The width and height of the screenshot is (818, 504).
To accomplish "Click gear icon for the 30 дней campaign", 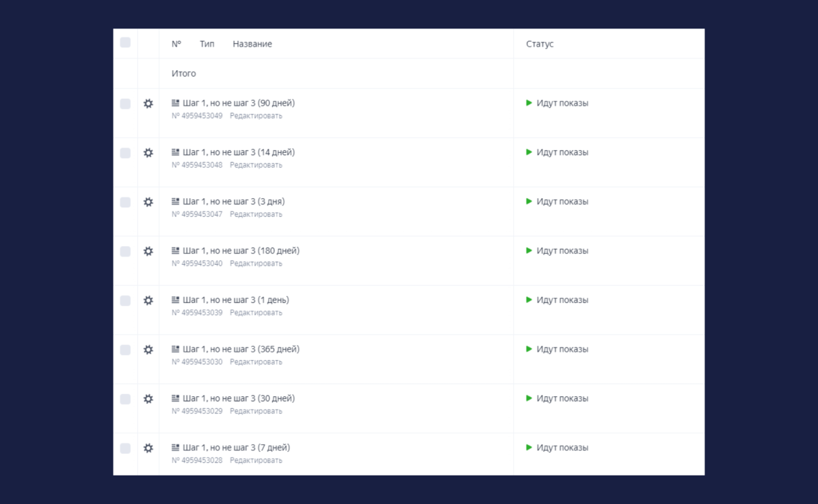I will (148, 399).
